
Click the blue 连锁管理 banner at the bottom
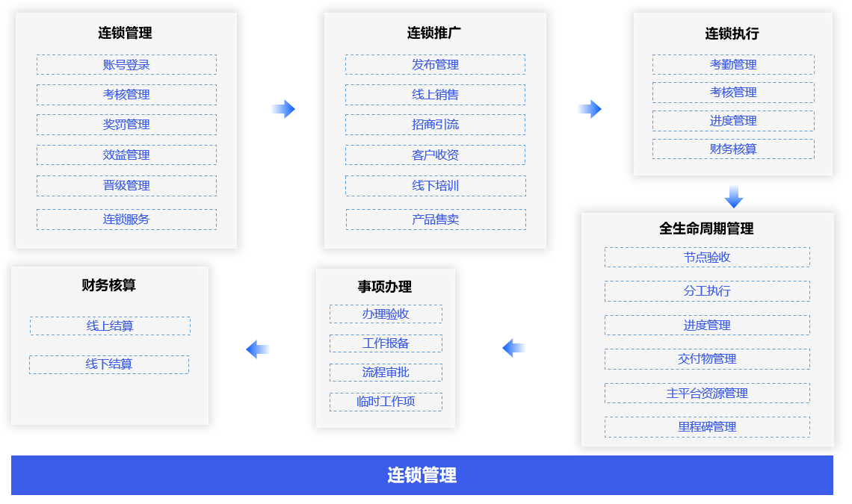coord(422,476)
